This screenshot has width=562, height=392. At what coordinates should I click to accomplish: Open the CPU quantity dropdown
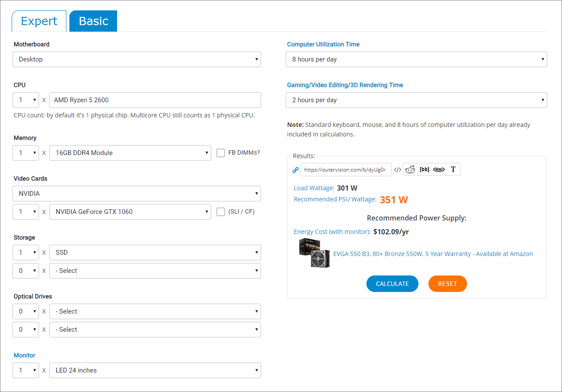[26, 100]
